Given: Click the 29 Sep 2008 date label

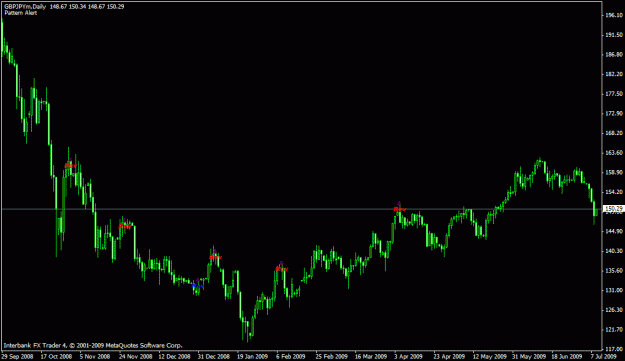Looking at the screenshot, I should pos(18,356).
